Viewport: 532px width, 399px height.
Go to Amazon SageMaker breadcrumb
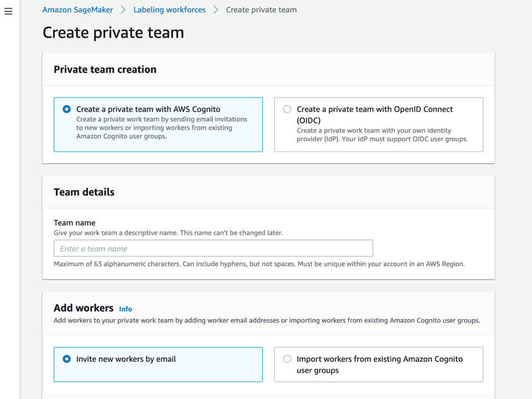[x=77, y=10]
